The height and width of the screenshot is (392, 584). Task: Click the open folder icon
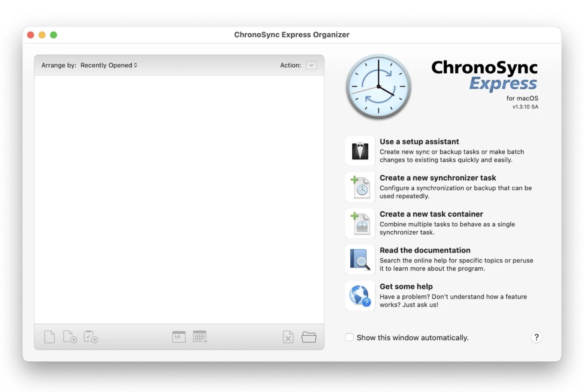pos(309,337)
